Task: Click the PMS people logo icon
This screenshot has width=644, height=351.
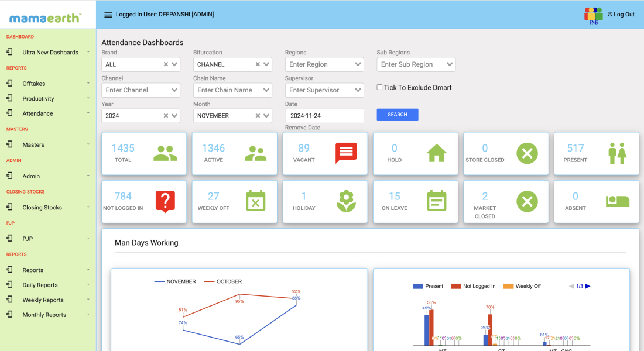Action: pos(594,16)
